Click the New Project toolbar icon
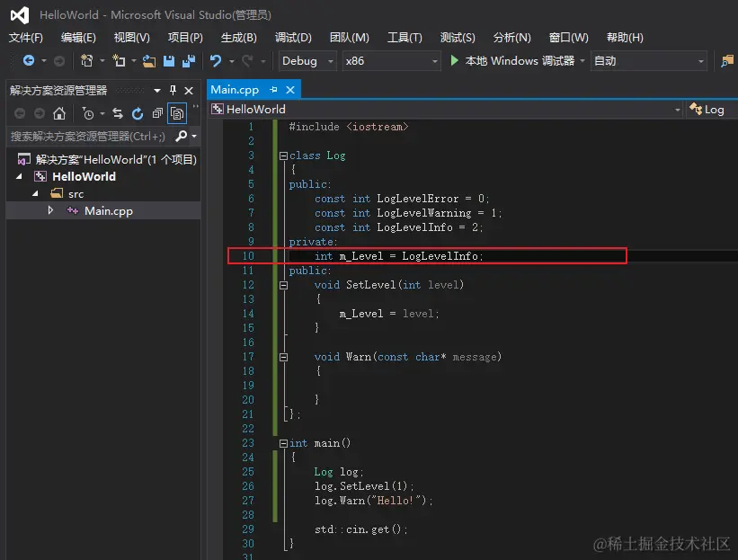The image size is (738, 560). click(86, 61)
